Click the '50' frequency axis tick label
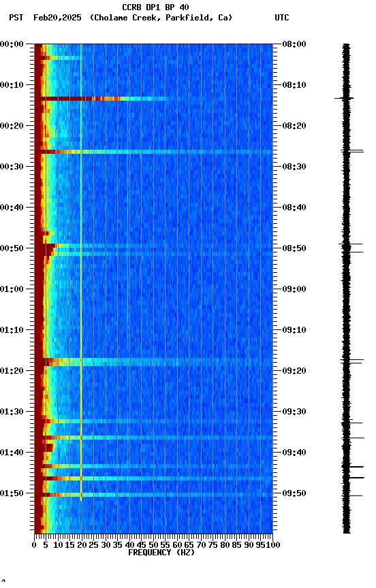 [153, 546]
